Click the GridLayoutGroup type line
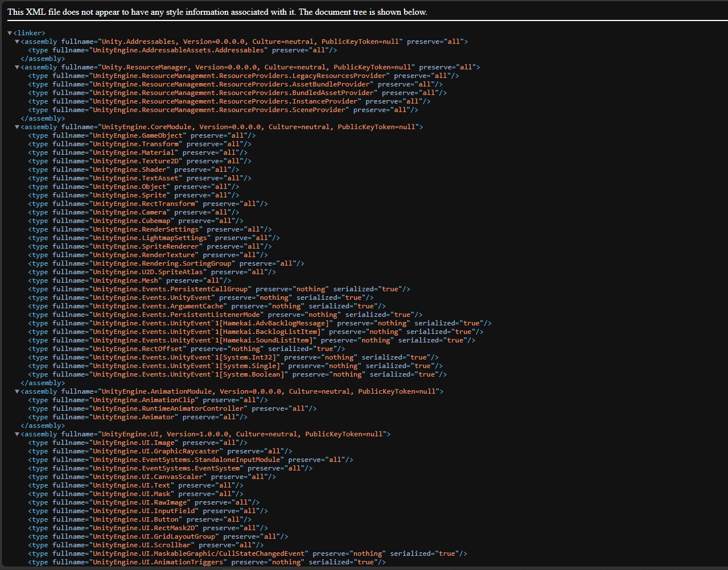 point(158,536)
